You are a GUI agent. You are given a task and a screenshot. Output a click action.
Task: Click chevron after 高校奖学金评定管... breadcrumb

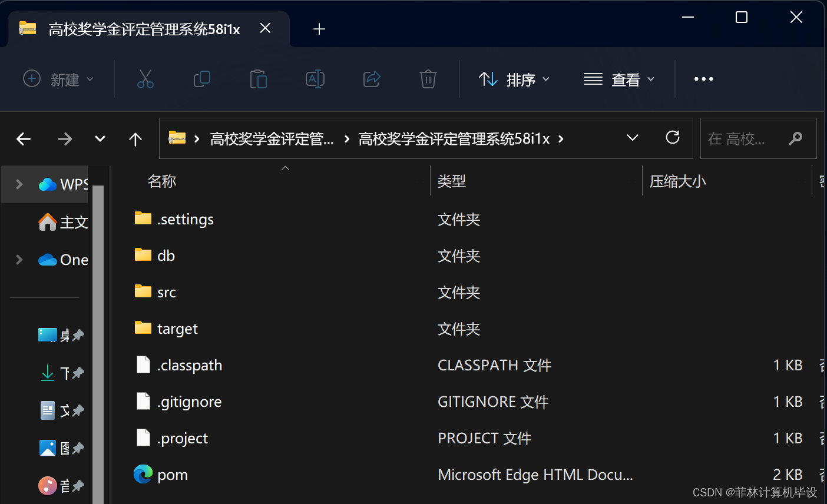pos(347,139)
